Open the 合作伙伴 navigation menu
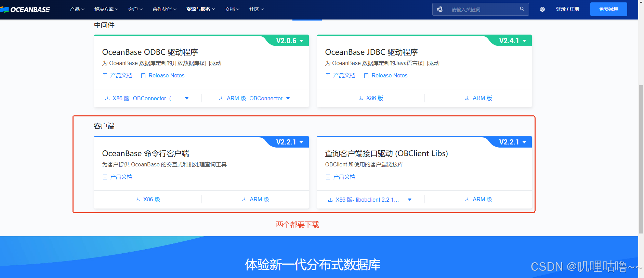 tap(164, 9)
